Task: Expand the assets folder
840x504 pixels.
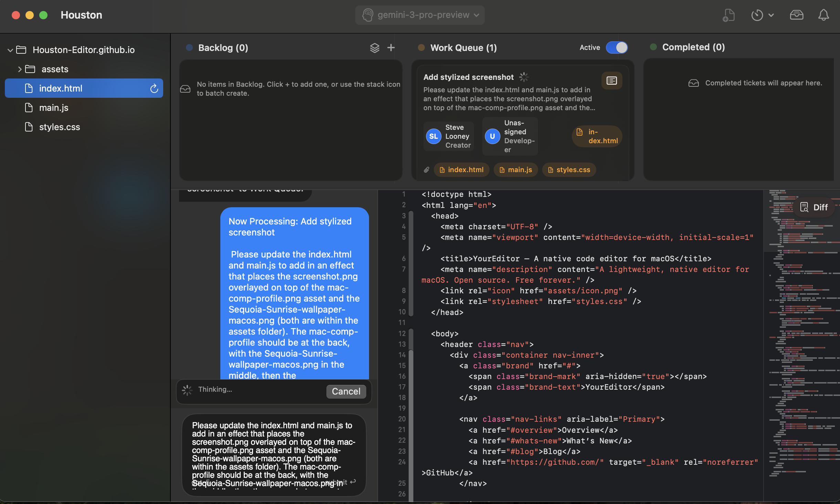Action: (20, 69)
